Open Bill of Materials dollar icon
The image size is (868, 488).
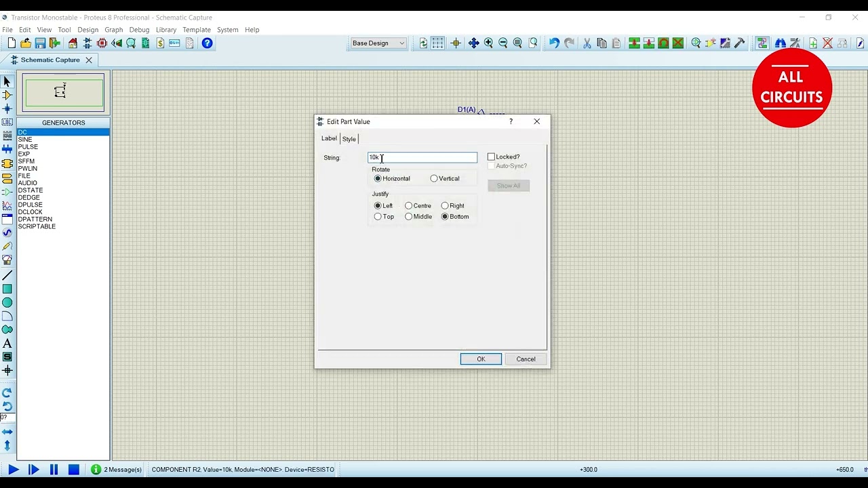point(160,43)
